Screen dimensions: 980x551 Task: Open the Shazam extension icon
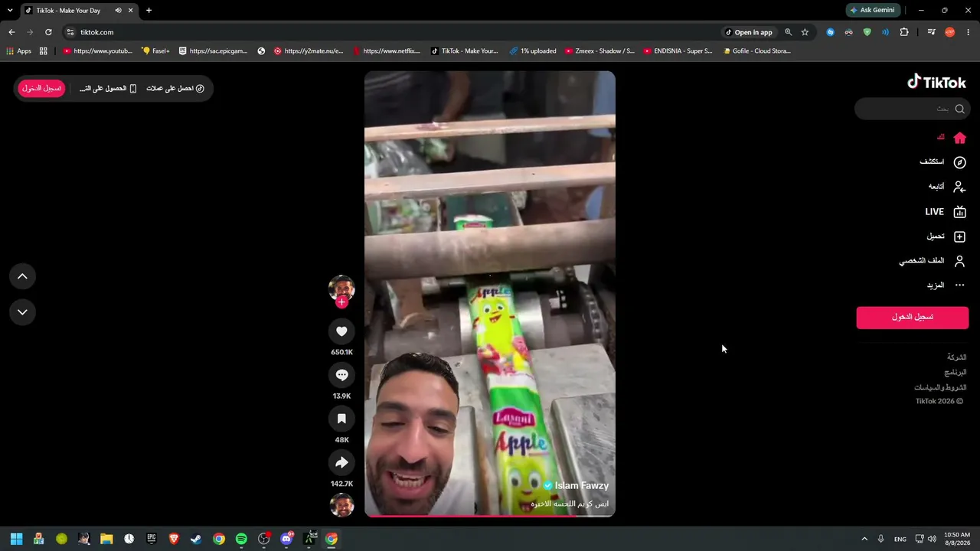(x=830, y=32)
